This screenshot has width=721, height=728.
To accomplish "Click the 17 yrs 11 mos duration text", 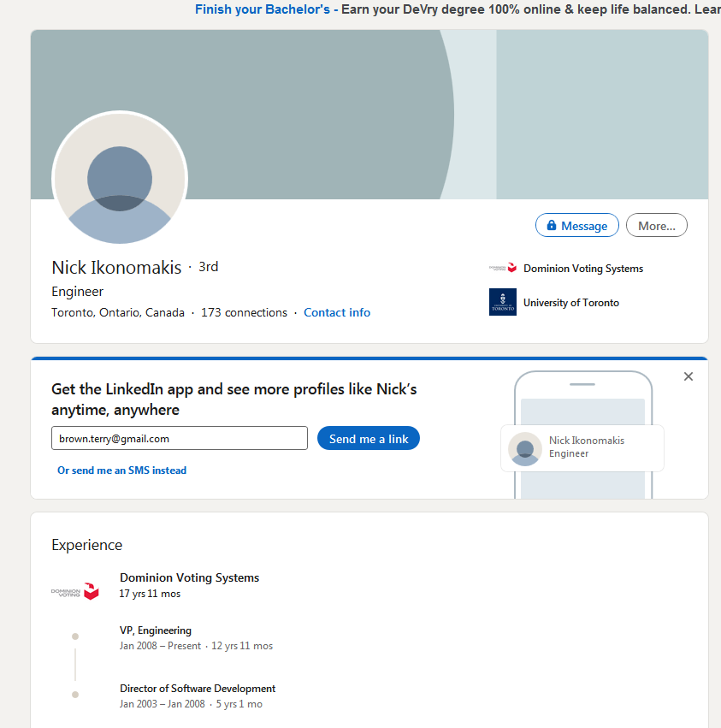I will 150,594.
